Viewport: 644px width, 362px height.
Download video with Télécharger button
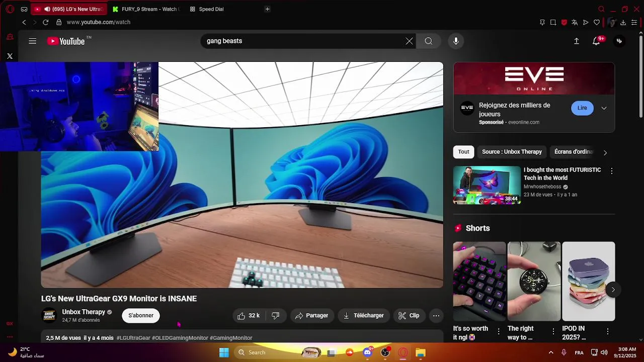pyautogui.click(x=363, y=316)
